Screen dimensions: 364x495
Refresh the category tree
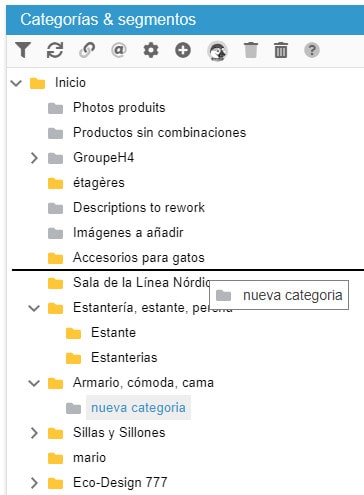coord(55,50)
